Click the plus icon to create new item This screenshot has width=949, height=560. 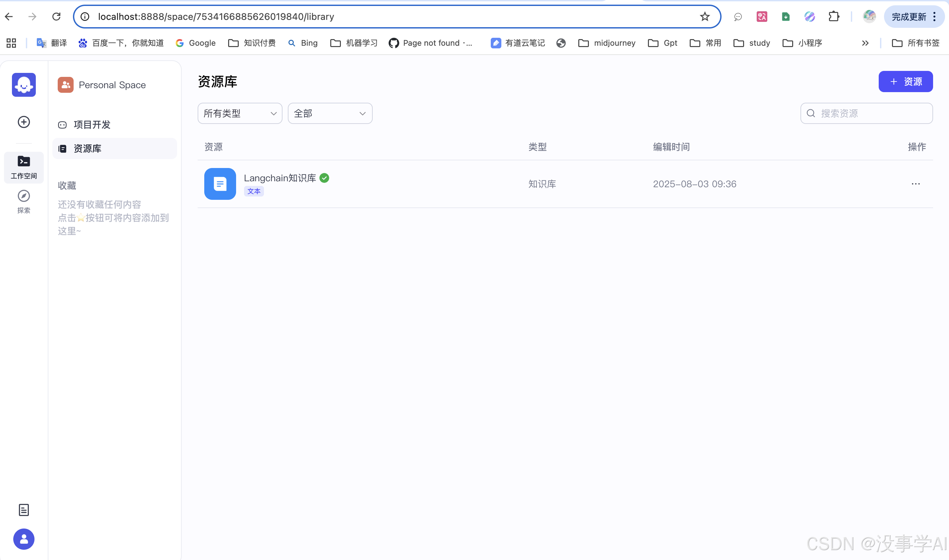coord(24,122)
